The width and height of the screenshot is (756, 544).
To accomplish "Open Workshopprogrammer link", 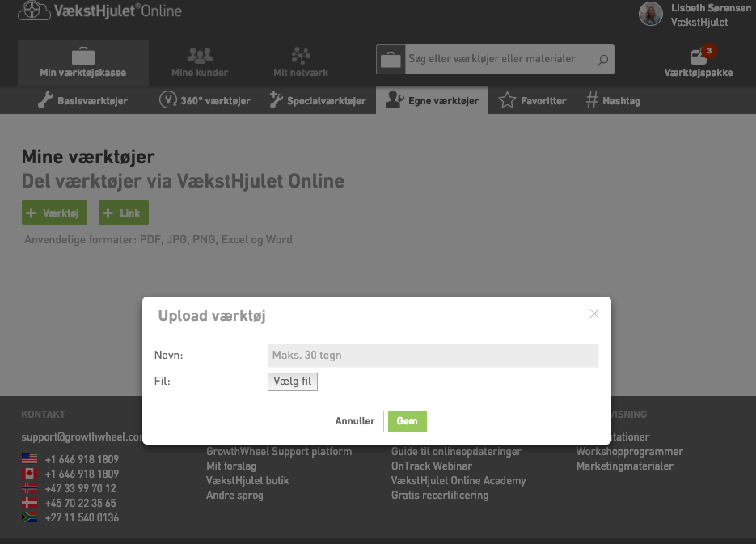I will 630,452.
